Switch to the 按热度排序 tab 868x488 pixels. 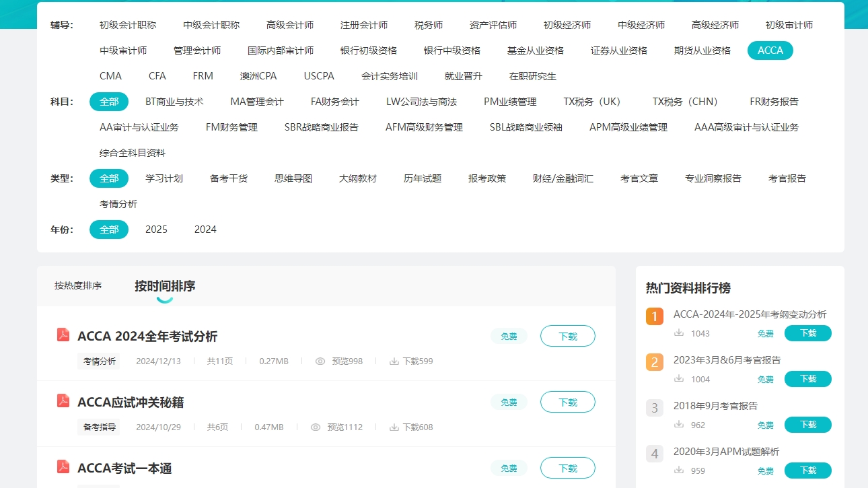point(79,285)
